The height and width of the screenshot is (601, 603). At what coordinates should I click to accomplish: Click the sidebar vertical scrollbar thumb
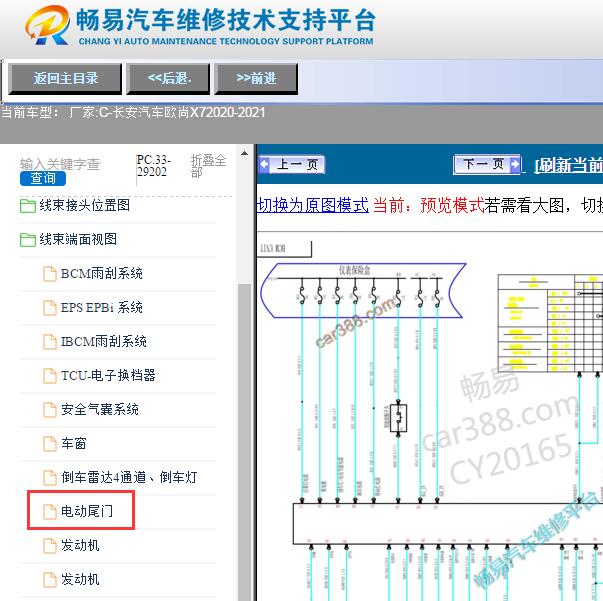(x=244, y=442)
